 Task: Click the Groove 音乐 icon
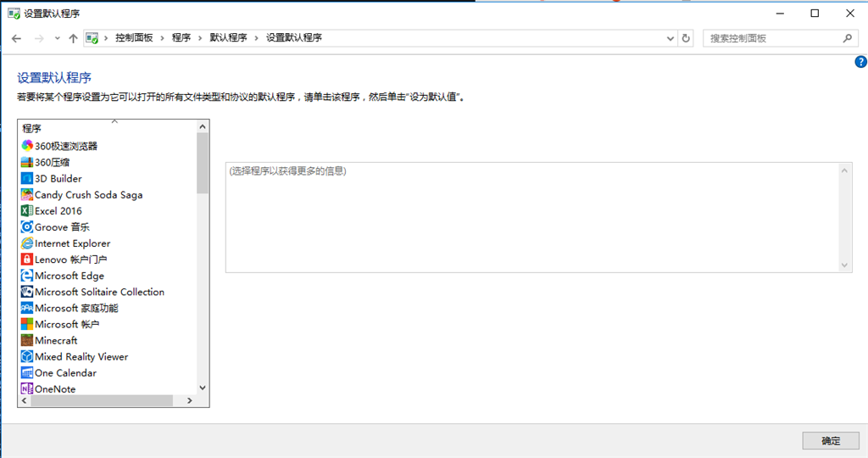(26, 227)
